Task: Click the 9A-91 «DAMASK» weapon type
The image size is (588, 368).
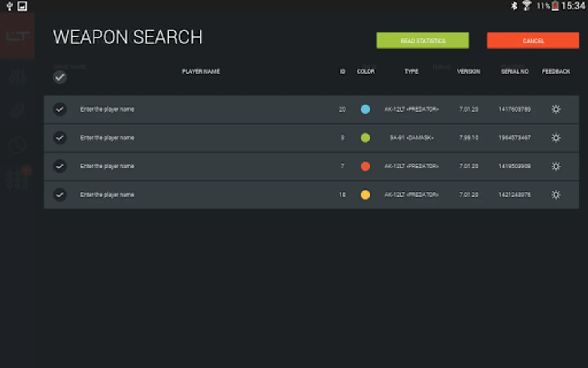Action: tap(412, 138)
